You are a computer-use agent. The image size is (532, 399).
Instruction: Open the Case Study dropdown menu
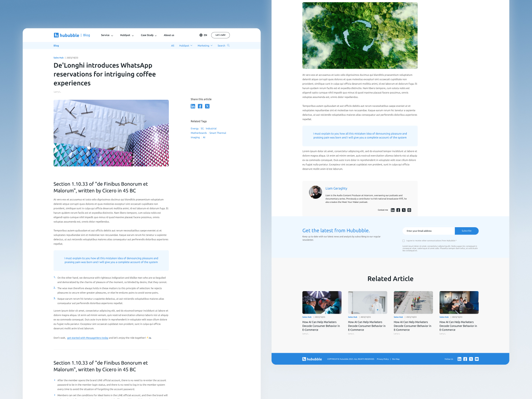149,35
